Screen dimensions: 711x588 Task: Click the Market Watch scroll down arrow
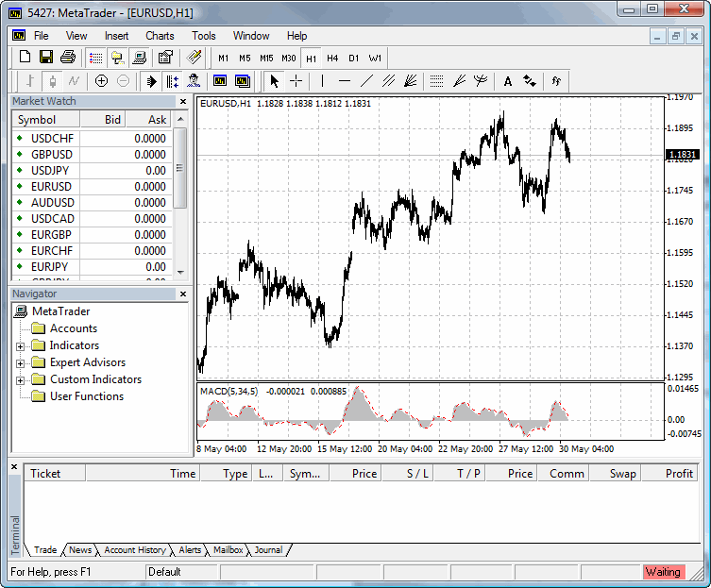(180, 273)
